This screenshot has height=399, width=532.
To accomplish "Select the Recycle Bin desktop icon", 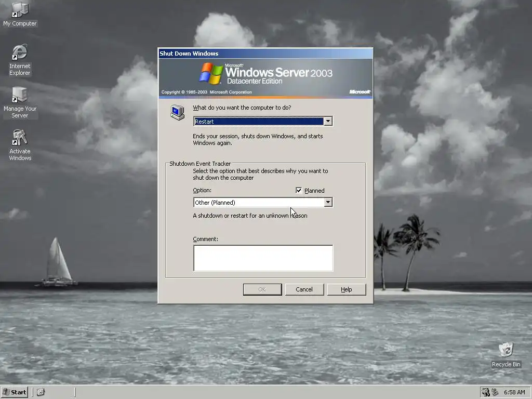I will click(x=506, y=355).
